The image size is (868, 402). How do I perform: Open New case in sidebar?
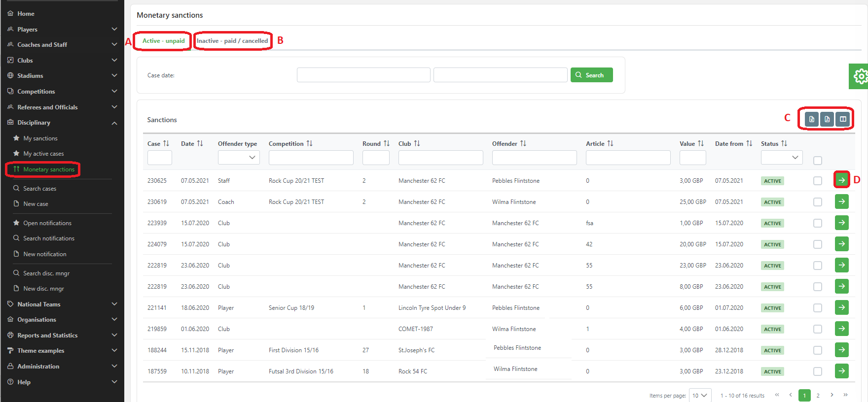click(36, 204)
